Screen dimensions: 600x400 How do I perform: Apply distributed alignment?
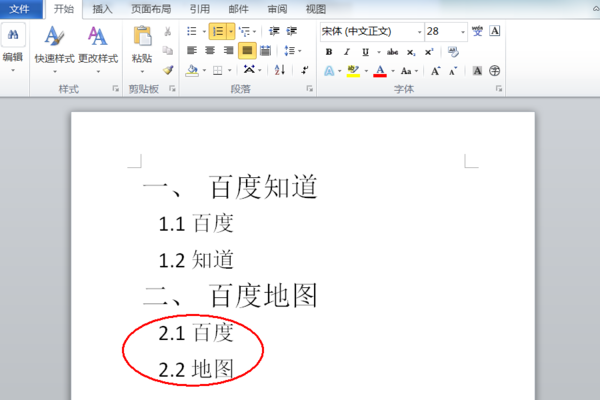(265, 51)
